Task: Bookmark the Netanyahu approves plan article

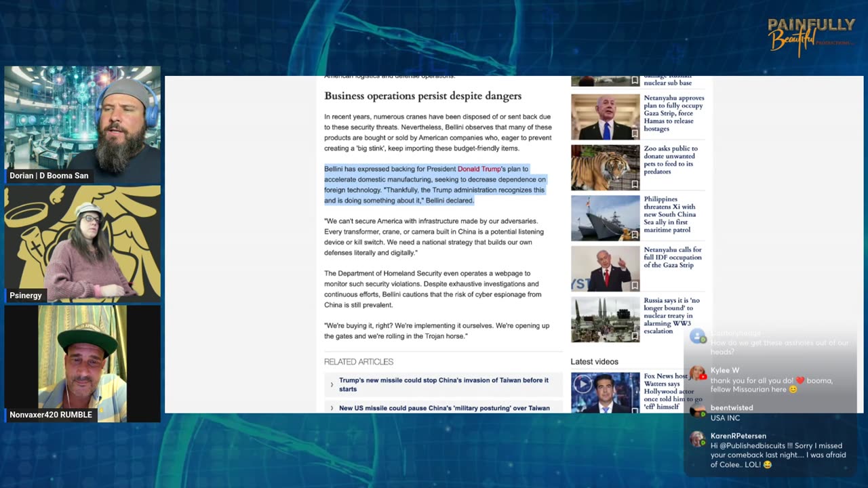Action: [635, 134]
